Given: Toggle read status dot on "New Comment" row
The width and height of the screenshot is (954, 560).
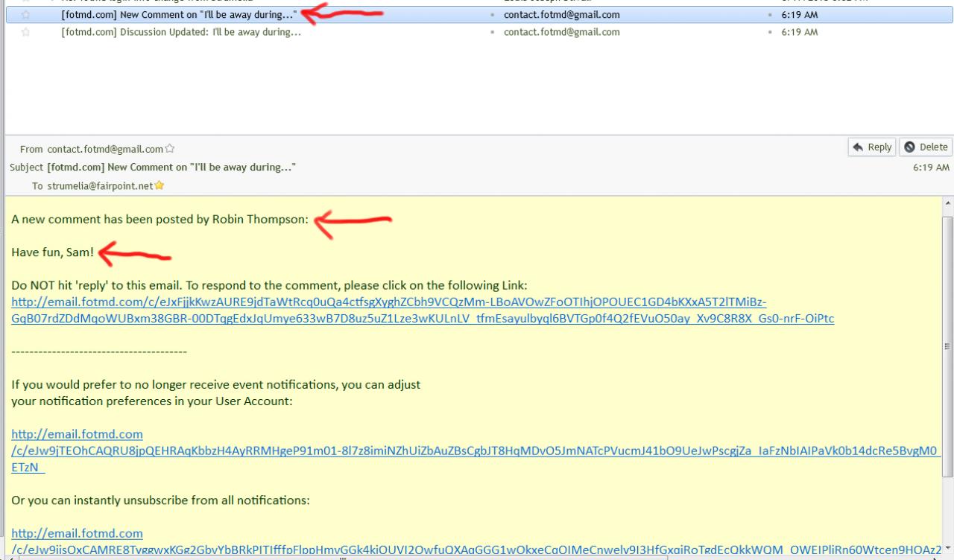Looking at the screenshot, I should 493,15.
